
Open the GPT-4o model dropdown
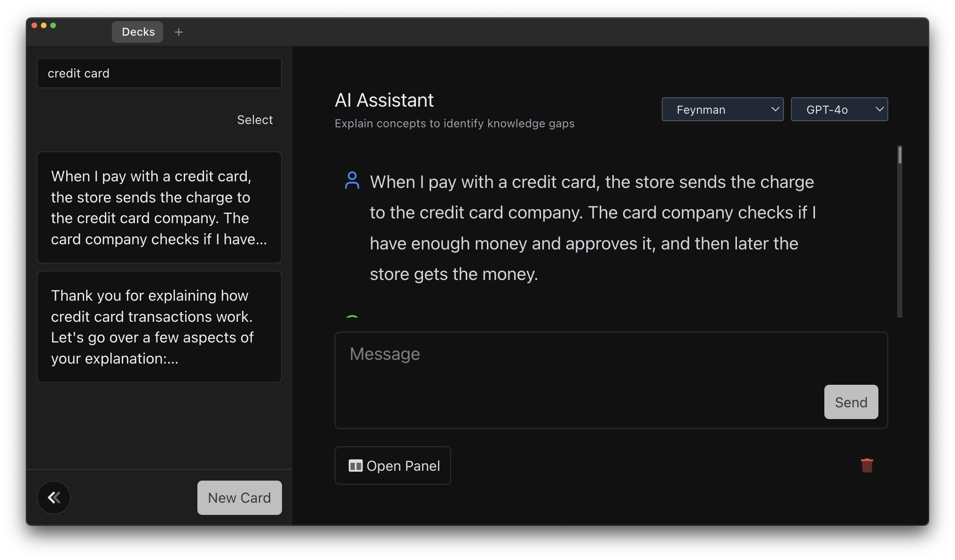point(839,109)
